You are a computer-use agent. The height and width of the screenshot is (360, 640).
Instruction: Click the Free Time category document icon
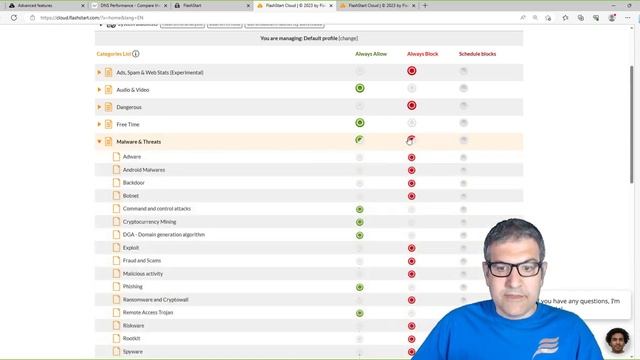(x=108, y=124)
